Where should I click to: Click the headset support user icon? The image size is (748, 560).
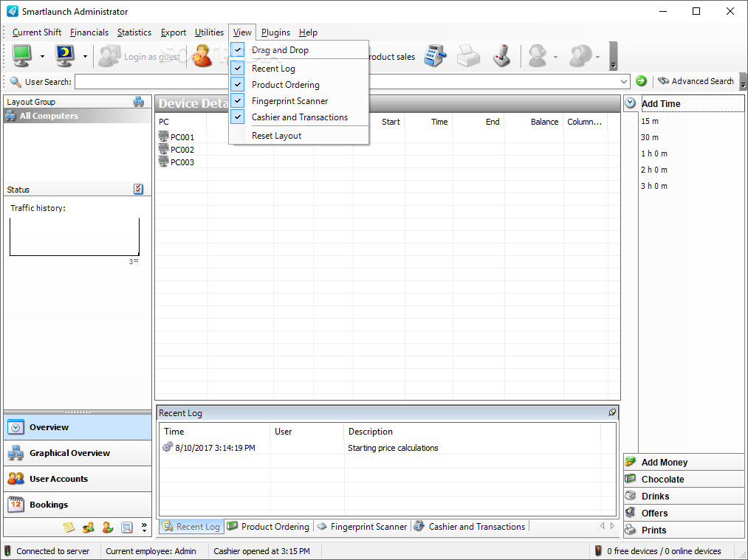(537, 56)
